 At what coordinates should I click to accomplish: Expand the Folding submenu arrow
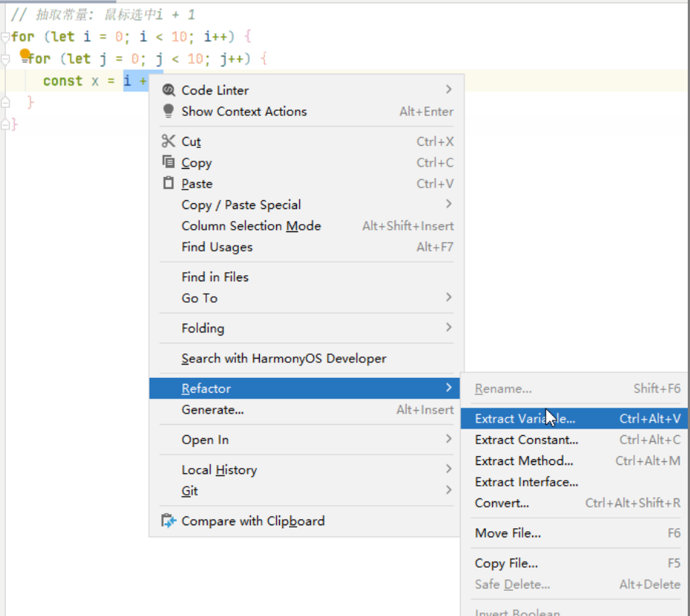448,327
